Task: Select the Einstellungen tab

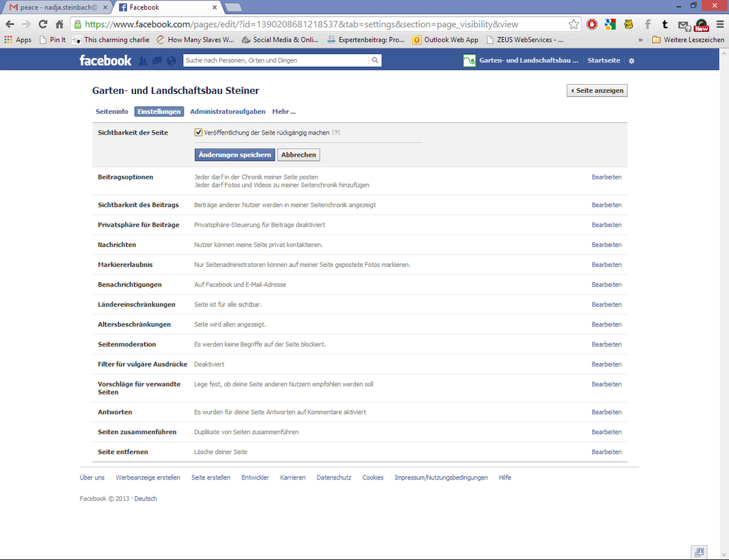Action: coord(159,112)
